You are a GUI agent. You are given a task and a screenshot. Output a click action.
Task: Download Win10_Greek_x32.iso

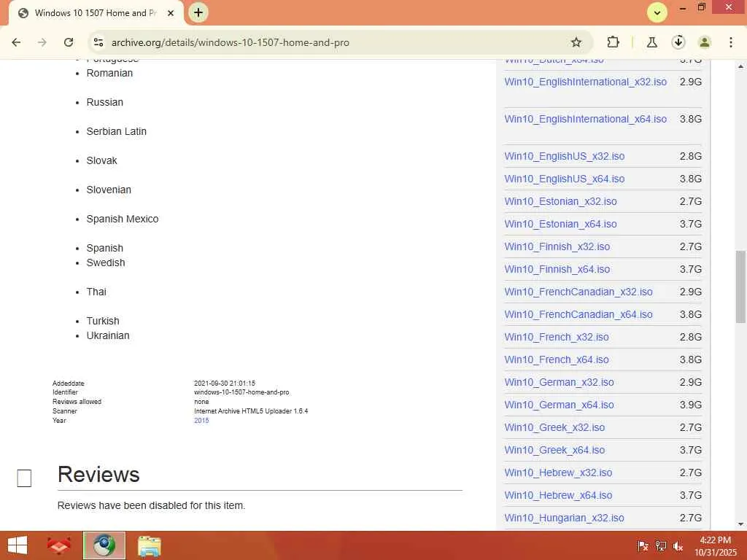[554, 427]
